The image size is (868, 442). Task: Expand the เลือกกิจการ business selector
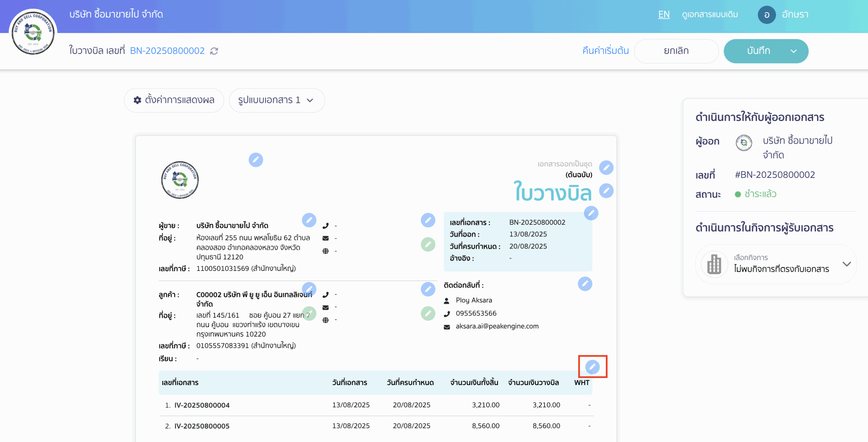pos(846,264)
